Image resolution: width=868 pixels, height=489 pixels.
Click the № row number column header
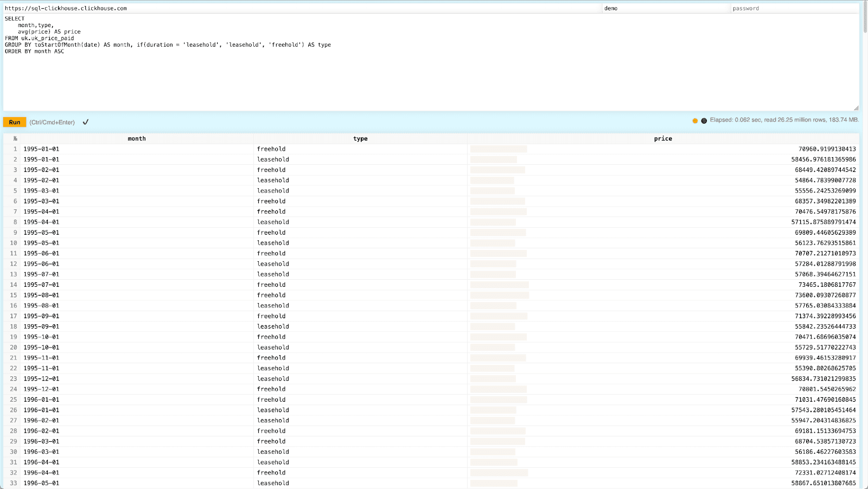(x=15, y=139)
